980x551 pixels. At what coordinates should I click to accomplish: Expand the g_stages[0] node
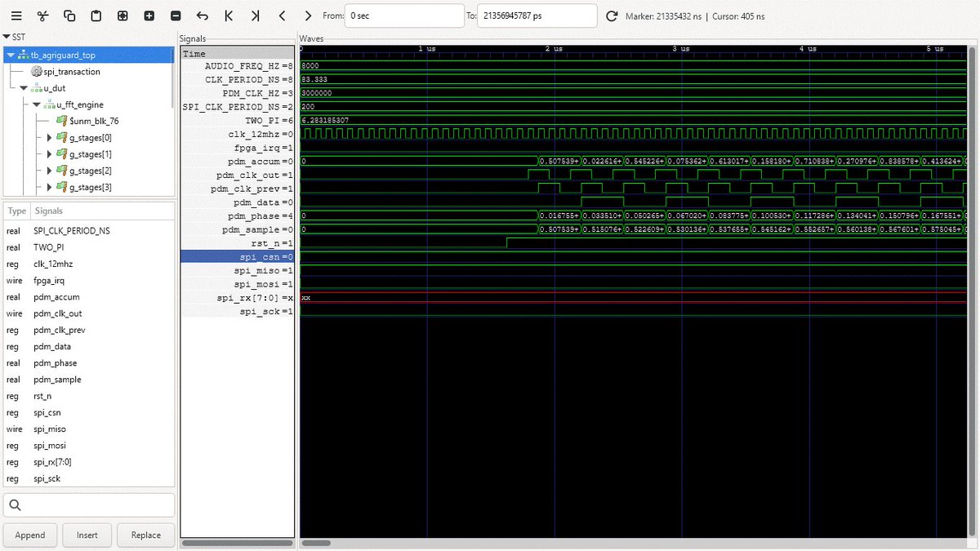click(49, 137)
